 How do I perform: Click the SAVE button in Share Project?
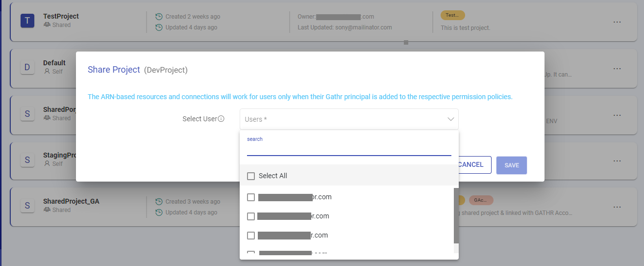(511, 165)
